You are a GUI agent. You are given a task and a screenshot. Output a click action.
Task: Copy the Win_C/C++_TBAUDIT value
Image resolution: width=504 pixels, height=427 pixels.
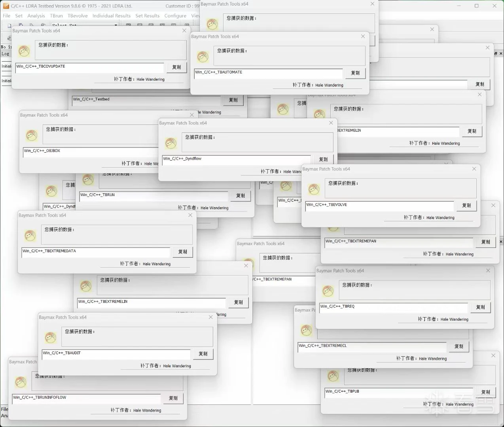(x=203, y=354)
